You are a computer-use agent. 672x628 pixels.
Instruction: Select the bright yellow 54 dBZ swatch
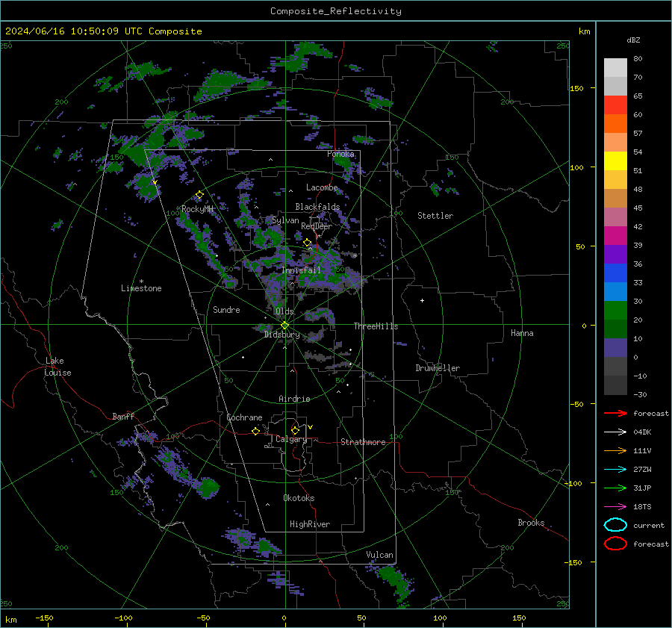point(615,161)
